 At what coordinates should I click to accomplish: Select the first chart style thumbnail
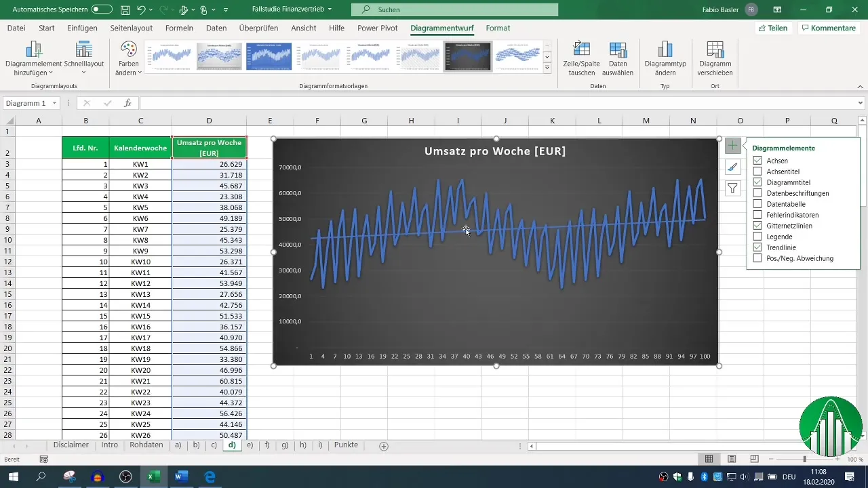point(170,56)
